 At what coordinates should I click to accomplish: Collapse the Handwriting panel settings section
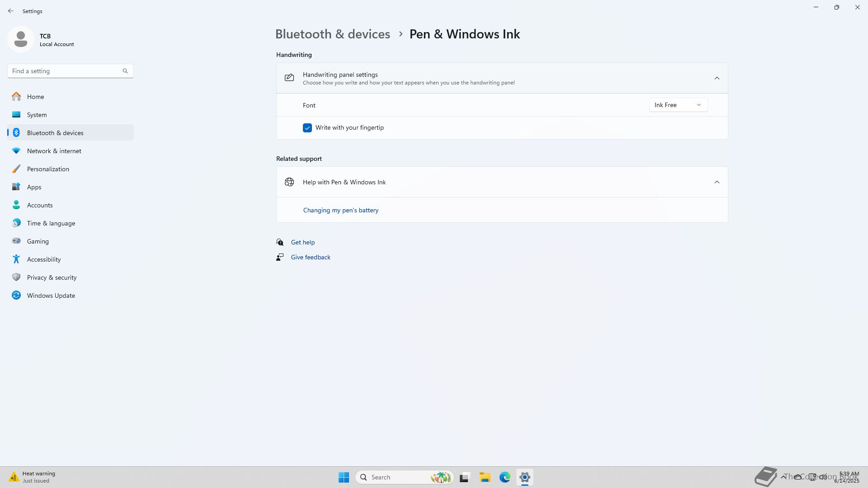[717, 78]
